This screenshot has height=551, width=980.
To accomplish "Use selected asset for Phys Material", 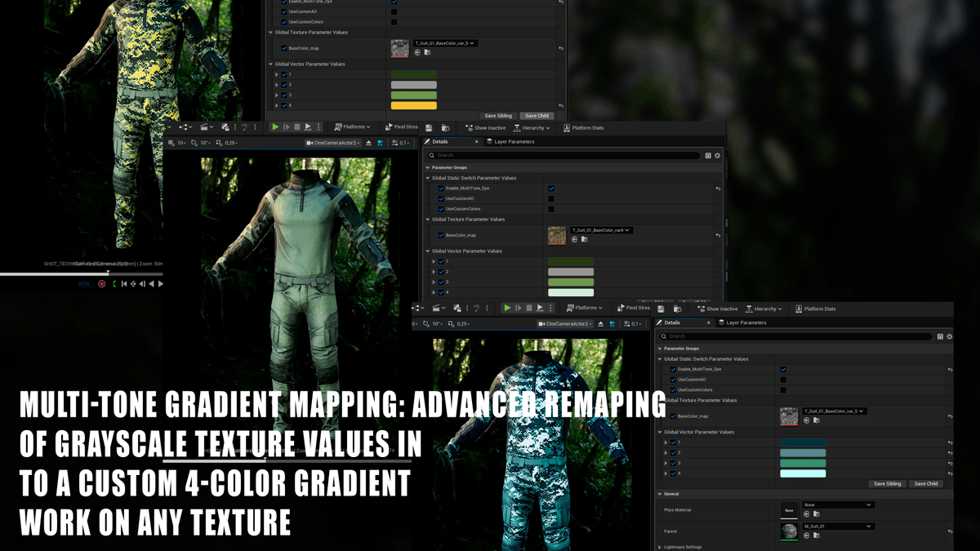I will (x=806, y=514).
